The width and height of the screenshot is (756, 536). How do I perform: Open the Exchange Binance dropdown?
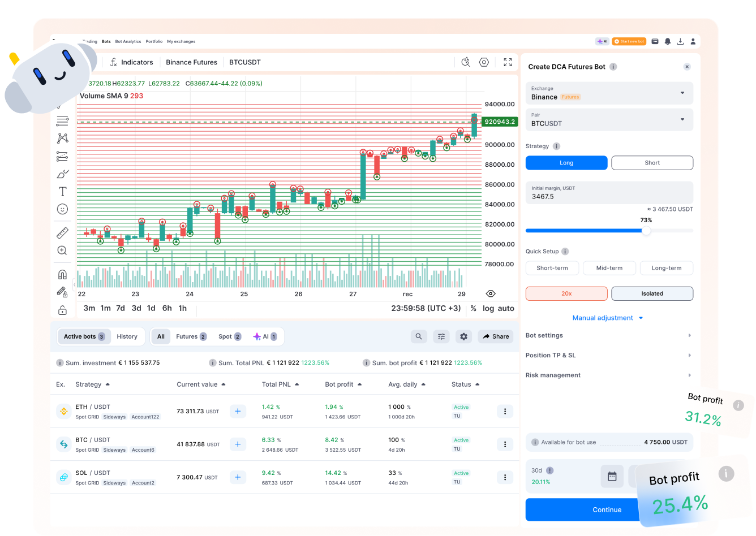coord(609,93)
